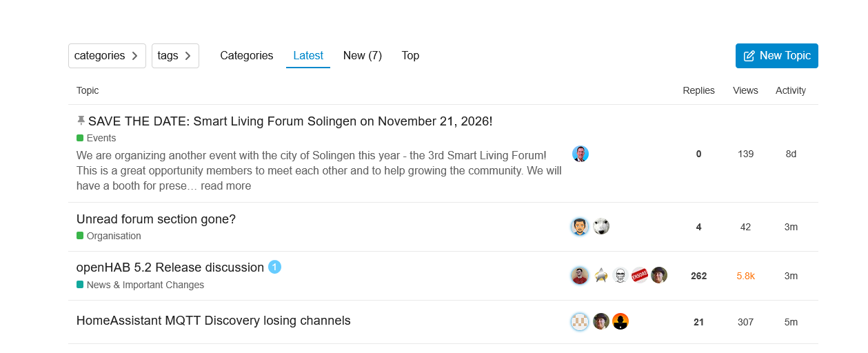868x353 pixels.
Task: Click the unread badge on openHAB 5.2 topic
Action: coord(274,267)
